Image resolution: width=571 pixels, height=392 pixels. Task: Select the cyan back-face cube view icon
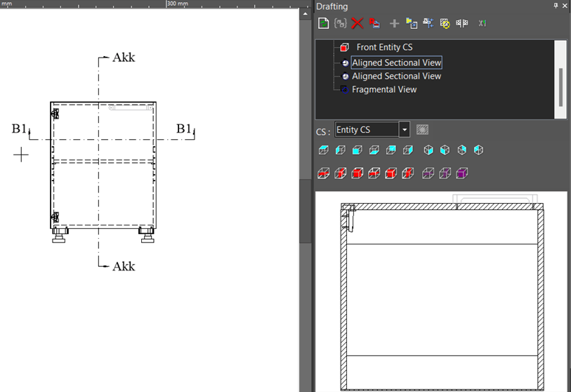[391, 150]
